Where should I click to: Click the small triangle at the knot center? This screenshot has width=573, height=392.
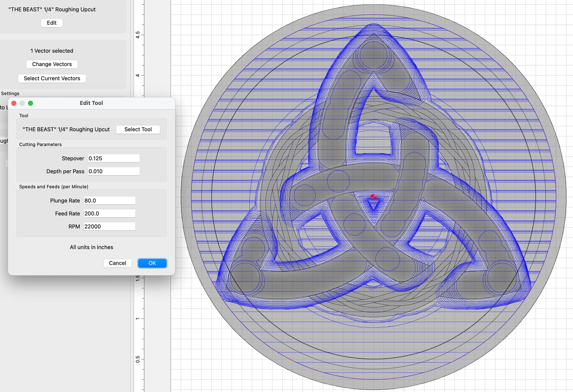click(x=373, y=206)
